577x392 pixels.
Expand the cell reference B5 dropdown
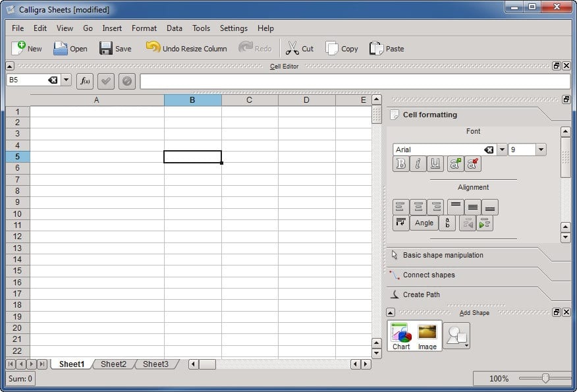(66, 80)
